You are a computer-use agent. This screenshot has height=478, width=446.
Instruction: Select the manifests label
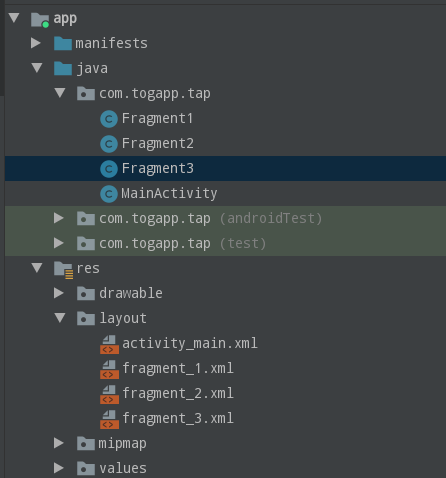pyautogui.click(x=111, y=43)
